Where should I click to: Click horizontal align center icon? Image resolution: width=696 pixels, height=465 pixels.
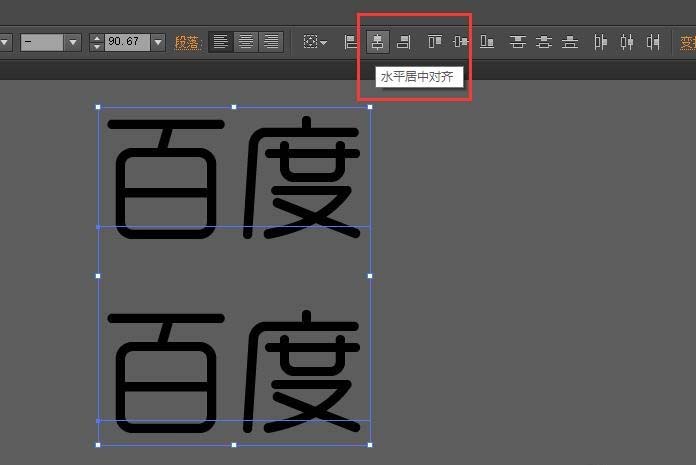[377, 42]
